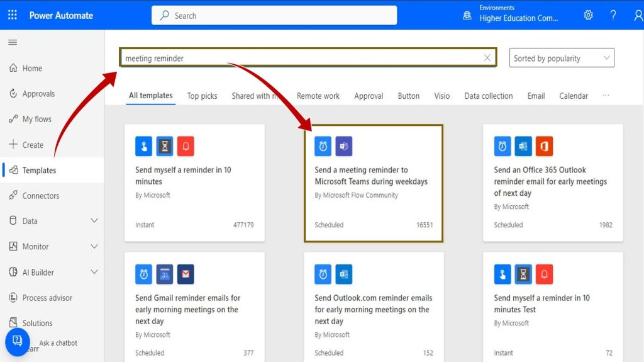Expand the Monitor section chevron
This screenshot has width=644, height=362.
[94, 246]
